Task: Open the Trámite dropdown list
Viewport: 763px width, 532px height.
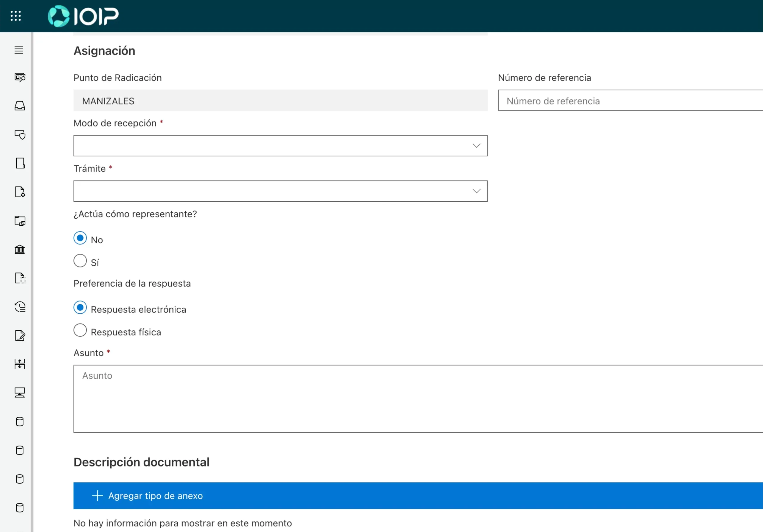Action: click(x=280, y=191)
